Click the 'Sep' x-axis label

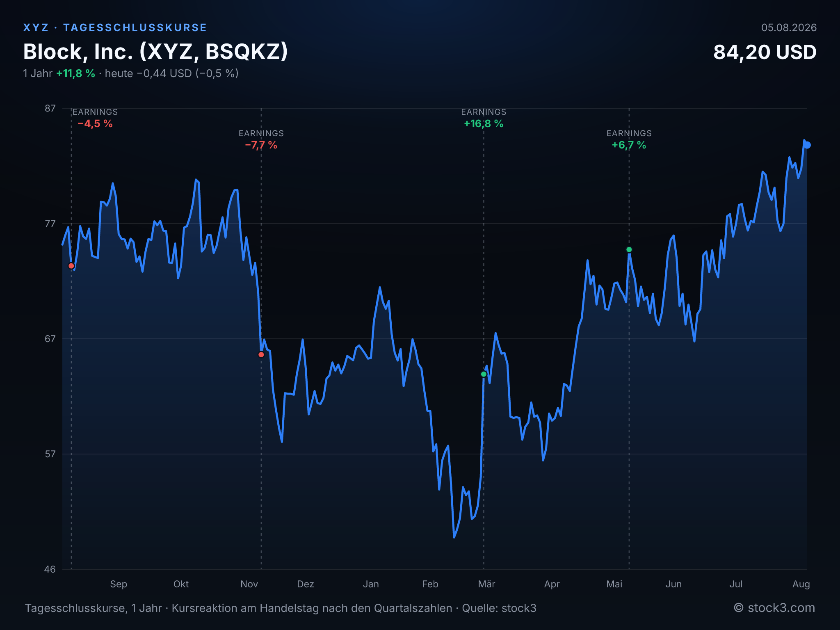click(x=119, y=584)
